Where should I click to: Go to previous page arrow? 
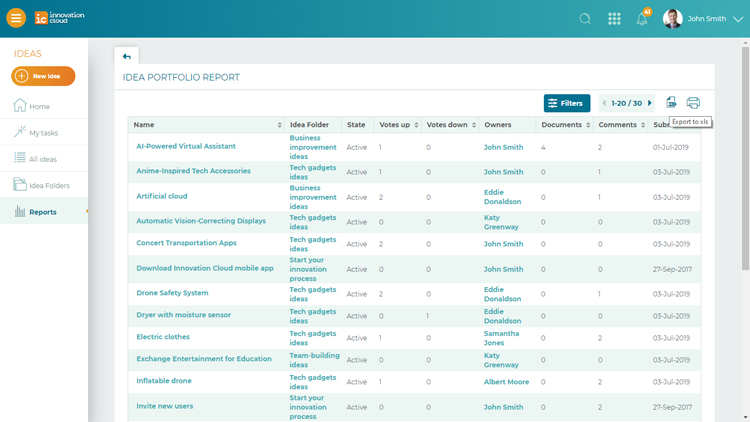(x=604, y=103)
